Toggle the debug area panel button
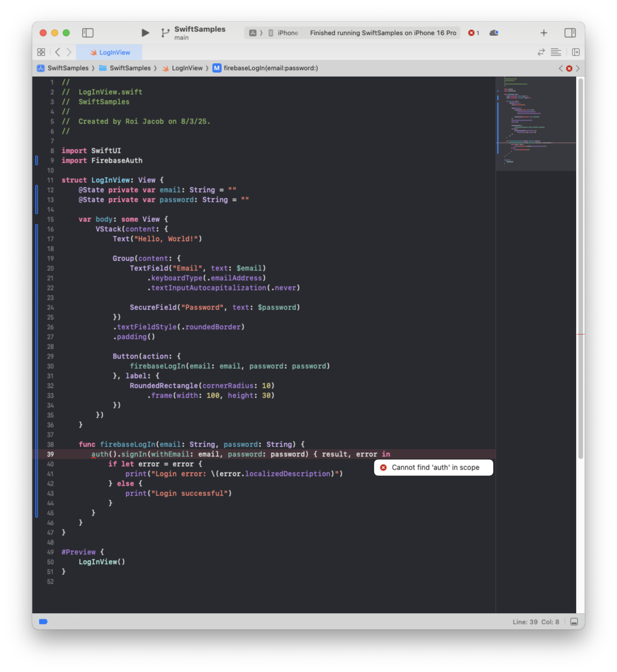 574,622
